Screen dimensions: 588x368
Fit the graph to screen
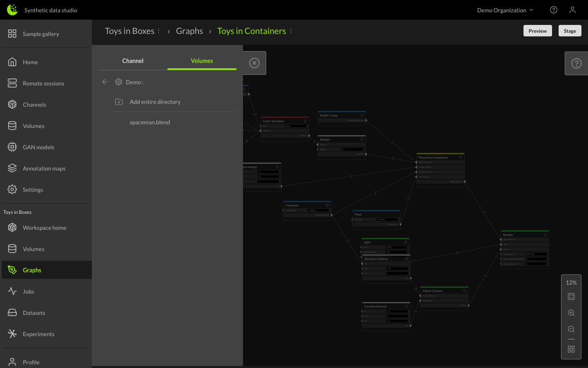571,296
